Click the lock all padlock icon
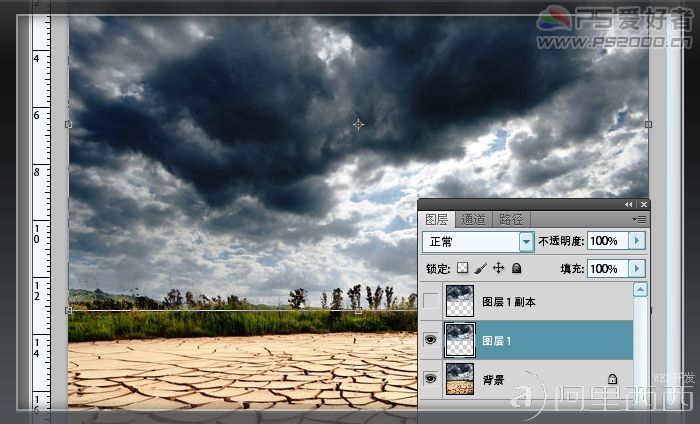This screenshot has width=700, height=424. 517,268
